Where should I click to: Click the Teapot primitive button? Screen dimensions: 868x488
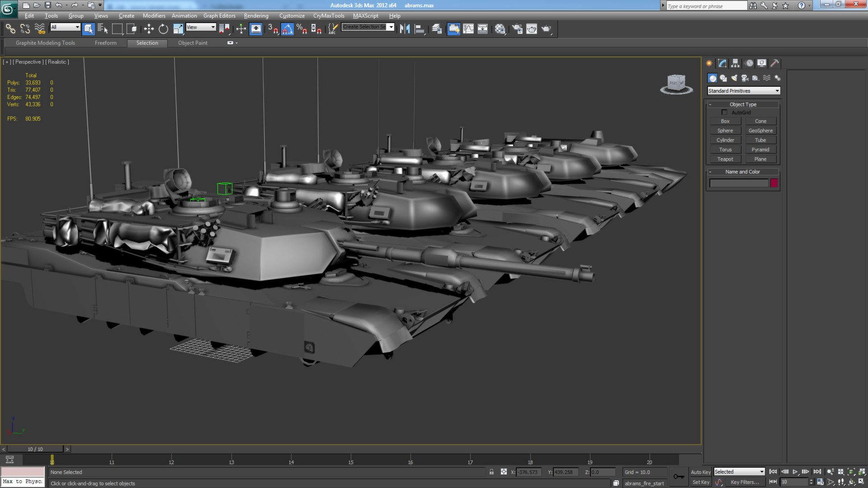pyautogui.click(x=725, y=159)
